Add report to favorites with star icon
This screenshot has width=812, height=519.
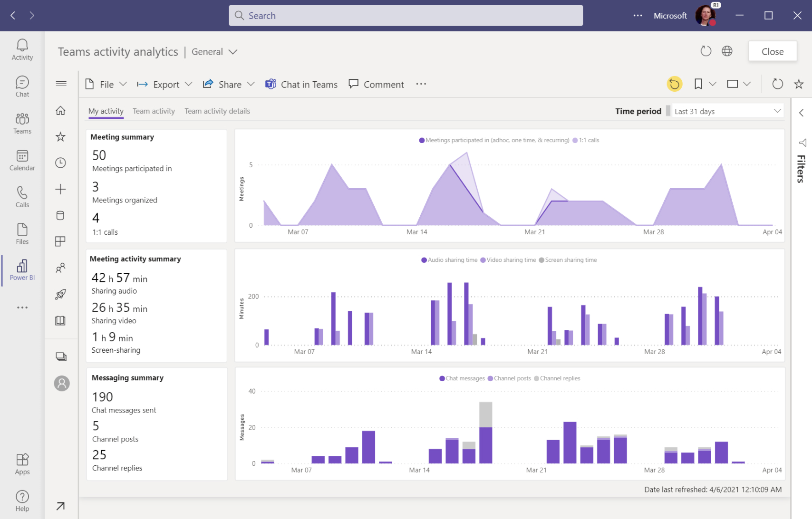pos(799,84)
